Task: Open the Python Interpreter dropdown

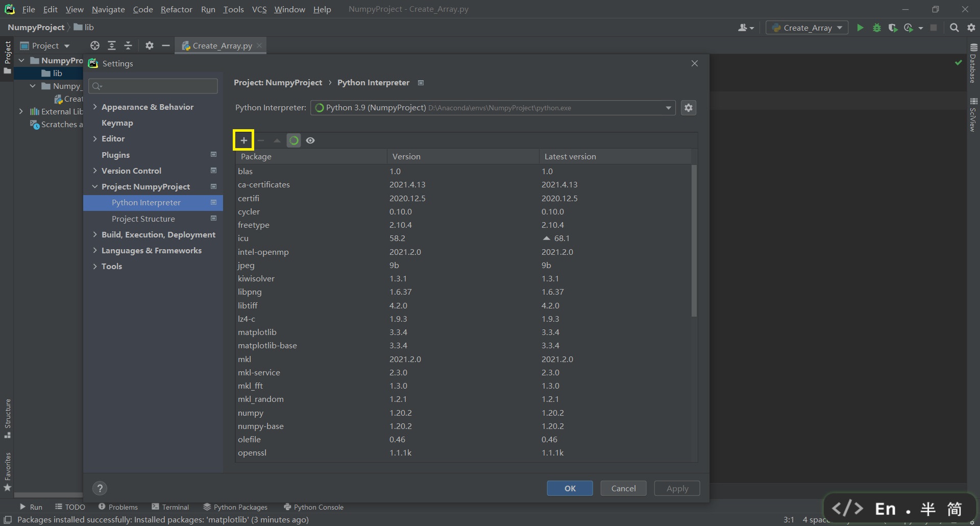Action: (x=493, y=108)
